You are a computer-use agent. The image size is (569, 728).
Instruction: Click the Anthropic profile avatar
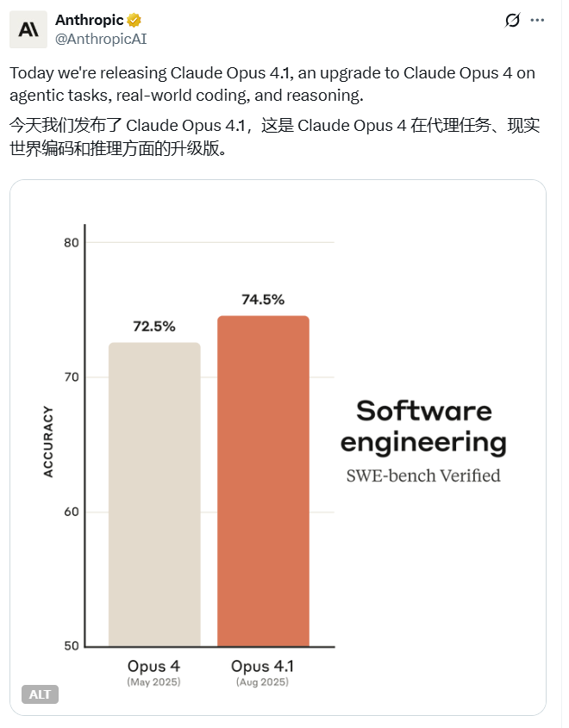click(x=27, y=29)
